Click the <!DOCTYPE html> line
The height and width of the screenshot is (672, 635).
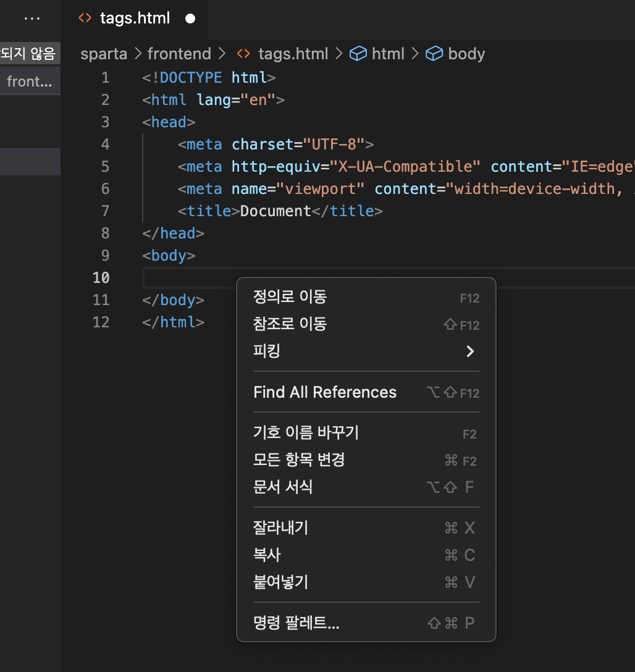pos(209,78)
